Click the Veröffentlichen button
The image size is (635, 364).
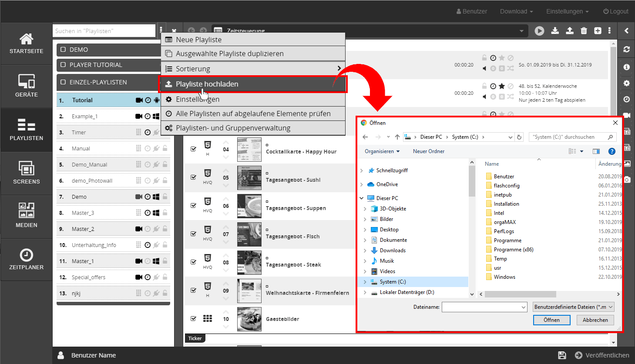click(602, 355)
